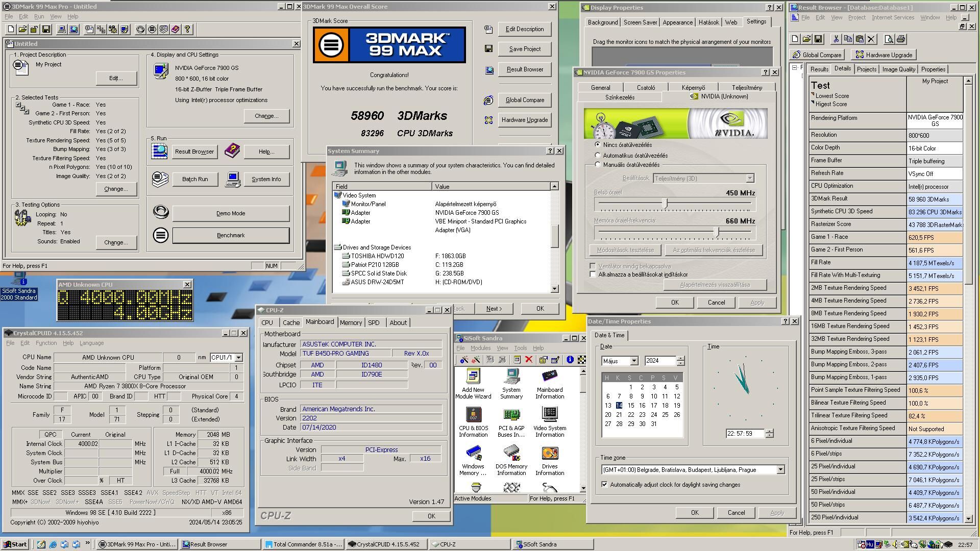Click the year spinner next to 2024
The image size is (980, 551).
pyautogui.click(x=680, y=361)
